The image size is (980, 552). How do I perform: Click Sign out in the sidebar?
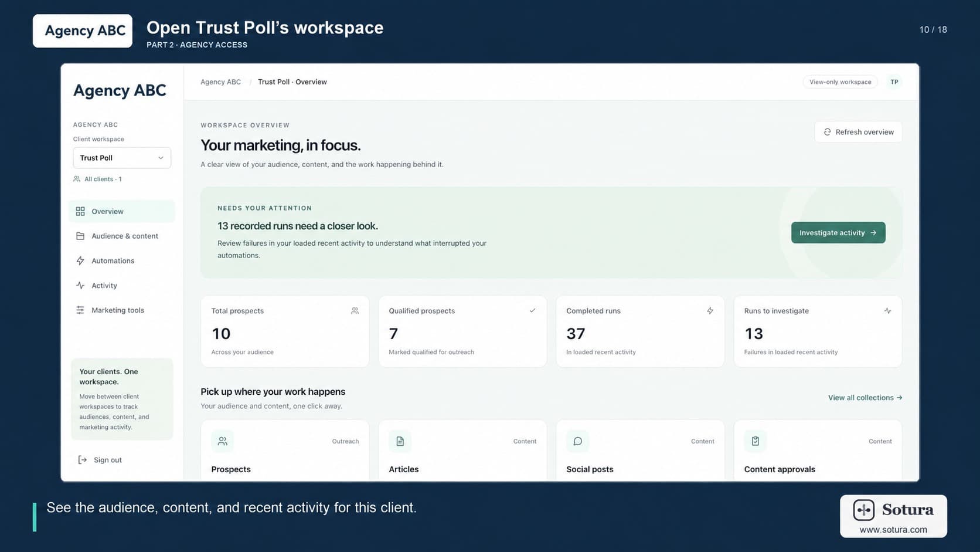click(100, 460)
